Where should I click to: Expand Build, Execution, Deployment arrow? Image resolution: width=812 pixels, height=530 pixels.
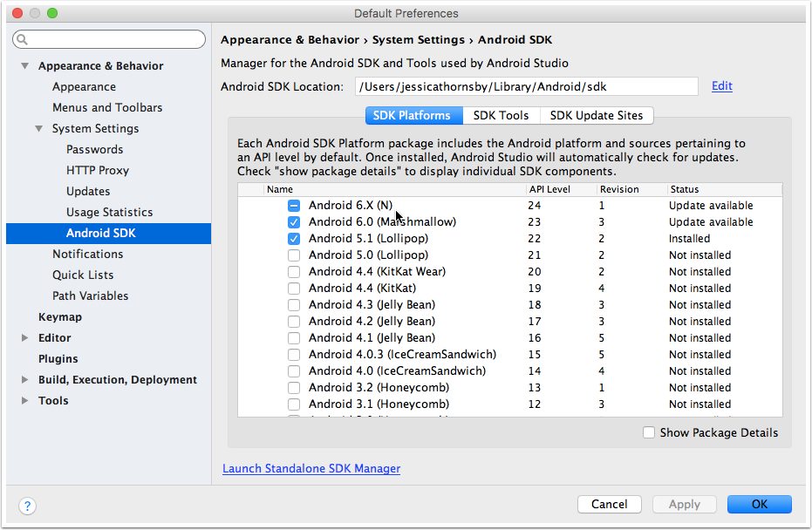point(24,379)
